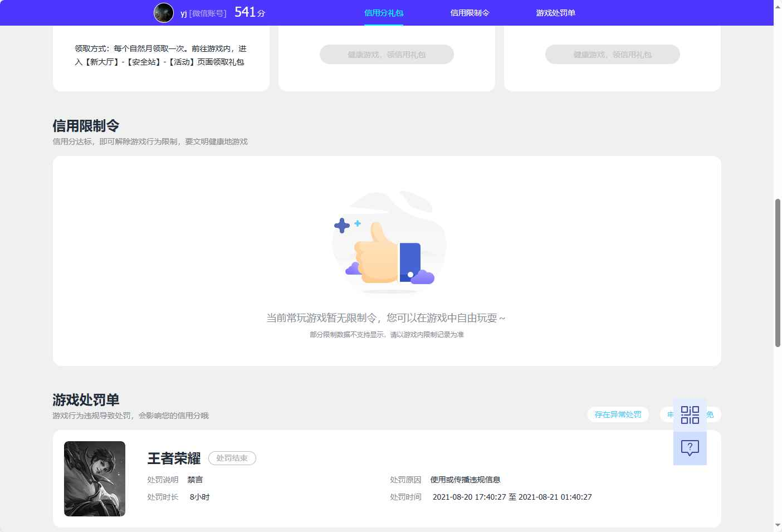The width and height of the screenshot is (782, 532).
Task: Open the QR code floating icon
Action: point(690,415)
